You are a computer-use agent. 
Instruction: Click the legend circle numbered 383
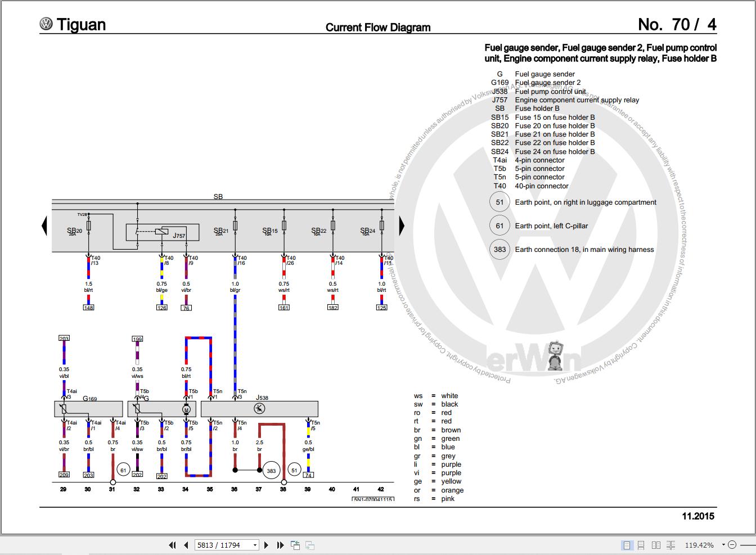[499, 250]
